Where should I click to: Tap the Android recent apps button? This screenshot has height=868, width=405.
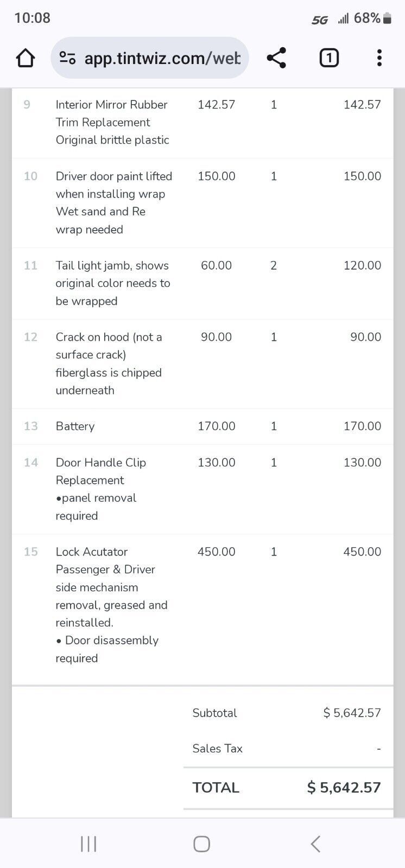point(88,844)
